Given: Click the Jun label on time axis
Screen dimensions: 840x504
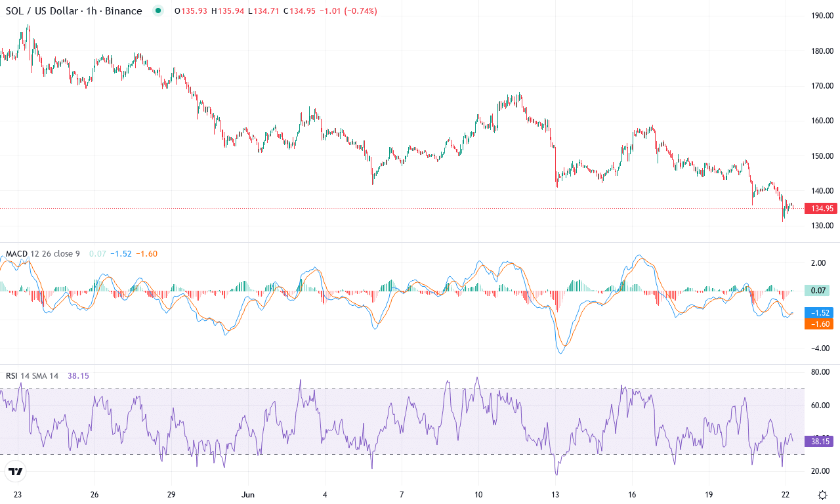Looking at the screenshot, I should pos(248,494).
